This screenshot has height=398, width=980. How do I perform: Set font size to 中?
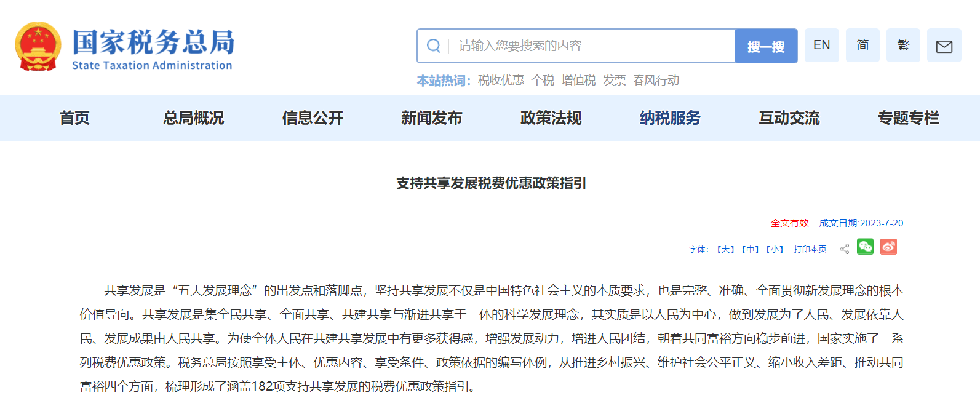click(750, 250)
